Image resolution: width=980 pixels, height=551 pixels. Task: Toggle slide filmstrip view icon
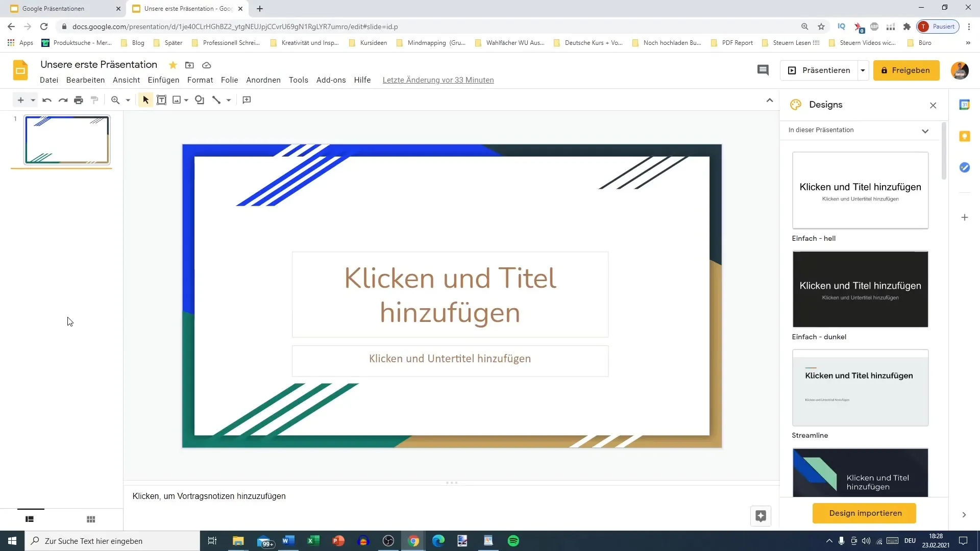point(30,519)
